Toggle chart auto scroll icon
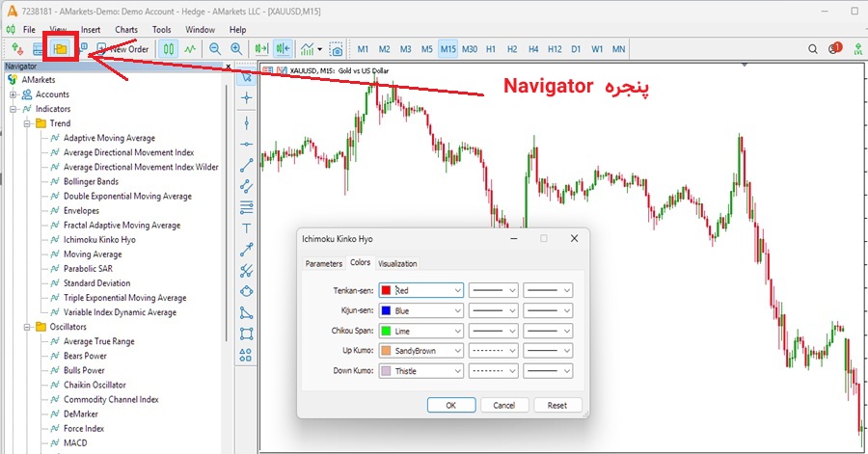The height and width of the screenshot is (454, 868). point(261,49)
